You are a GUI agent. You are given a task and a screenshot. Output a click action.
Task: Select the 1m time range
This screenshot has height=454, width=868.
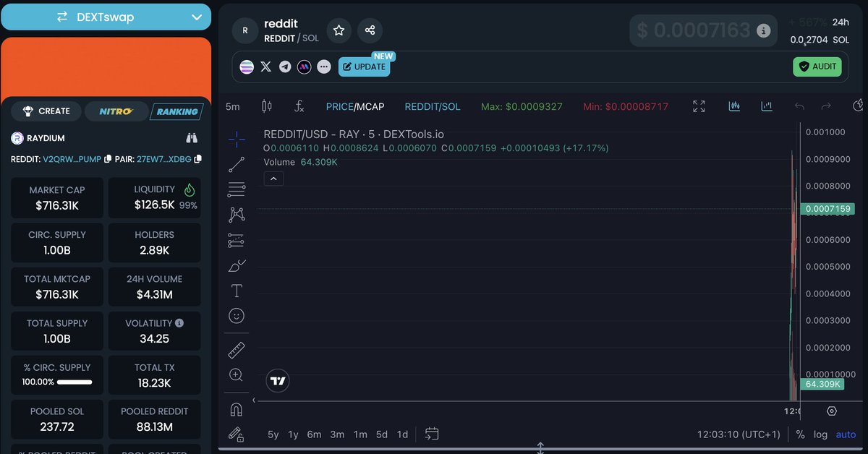tap(360, 434)
